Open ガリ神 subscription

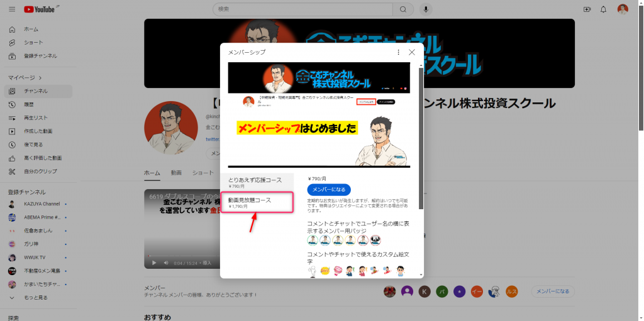tap(38, 244)
